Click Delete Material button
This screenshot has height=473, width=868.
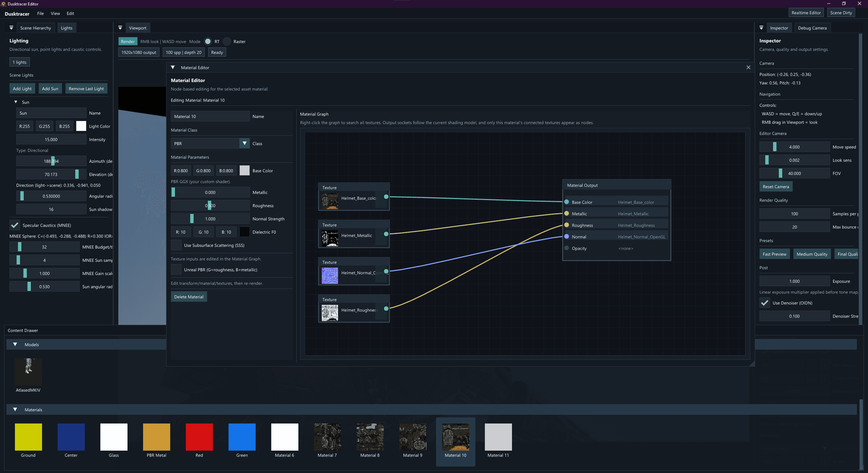tap(189, 297)
